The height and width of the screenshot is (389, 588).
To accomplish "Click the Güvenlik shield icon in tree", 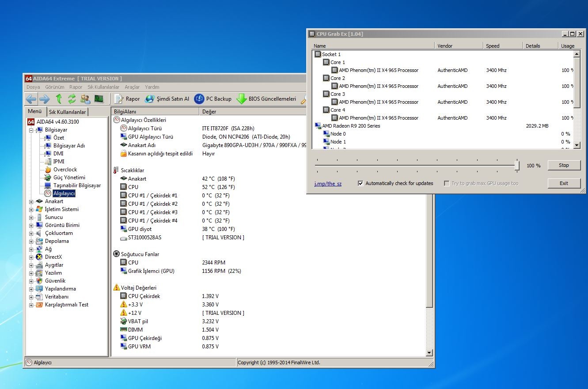I will coord(39,281).
